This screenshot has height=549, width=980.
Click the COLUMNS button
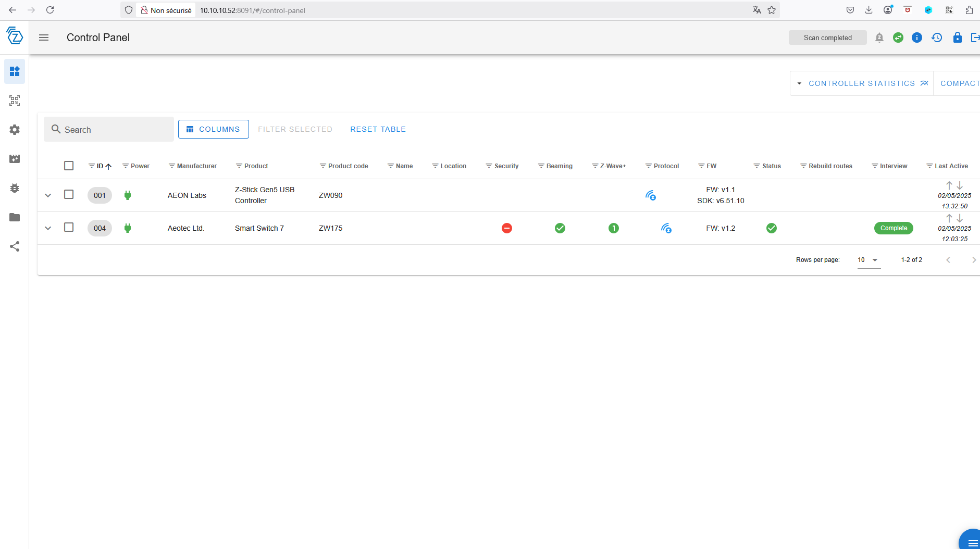[x=214, y=129]
